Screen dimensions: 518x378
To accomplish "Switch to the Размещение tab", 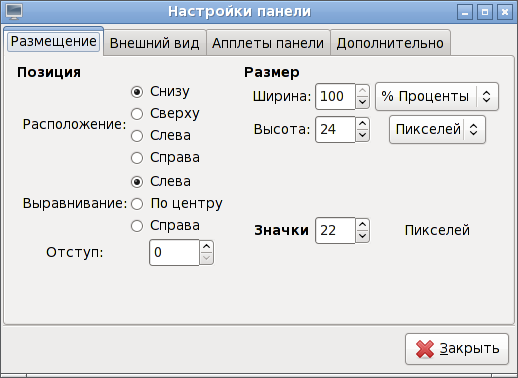I will click(53, 42).
